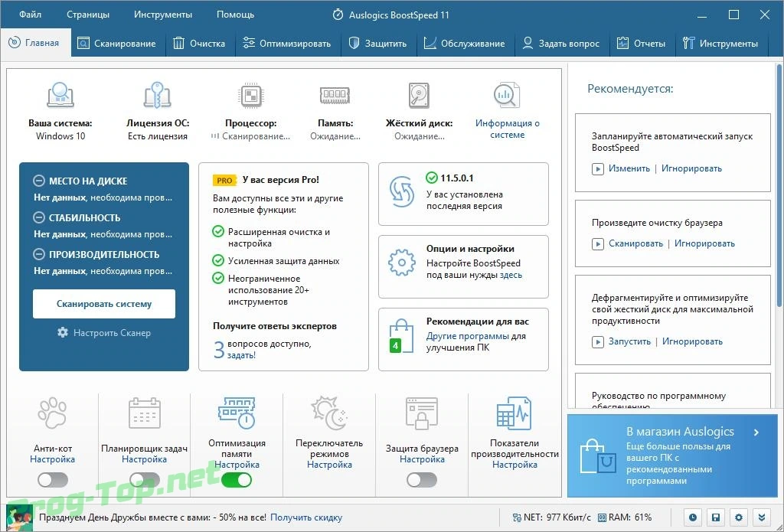Collapse the СТАБИЛЬНОСТЬ section
The image size is (784, 532).
39,217
